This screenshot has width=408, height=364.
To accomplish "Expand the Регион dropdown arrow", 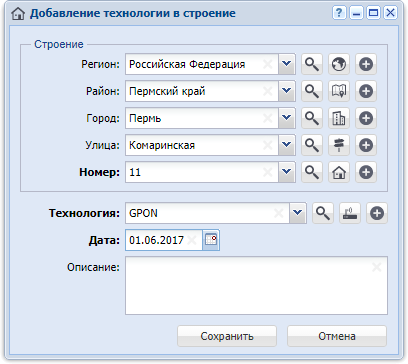I will pyautogui.click(x=287, y=64).
